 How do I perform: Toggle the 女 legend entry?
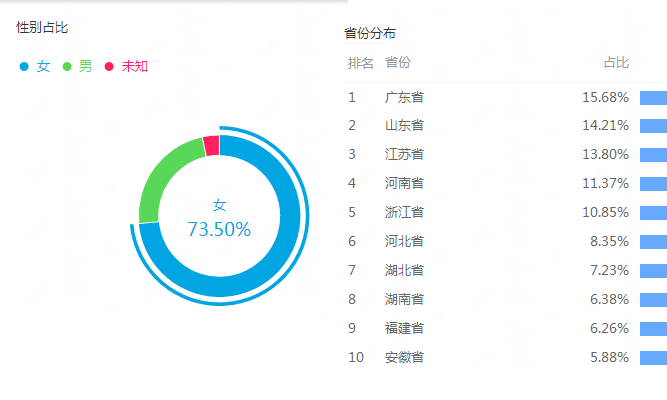coord(35,66)
